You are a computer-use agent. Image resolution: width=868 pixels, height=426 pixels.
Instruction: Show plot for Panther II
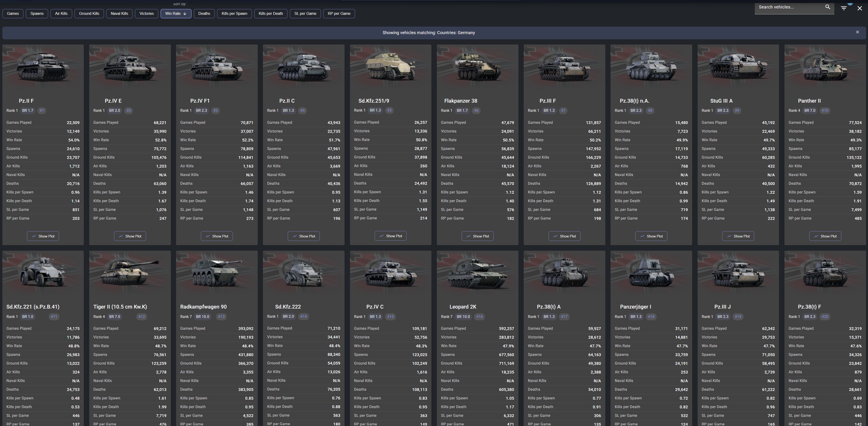click(x=825, y=236)
